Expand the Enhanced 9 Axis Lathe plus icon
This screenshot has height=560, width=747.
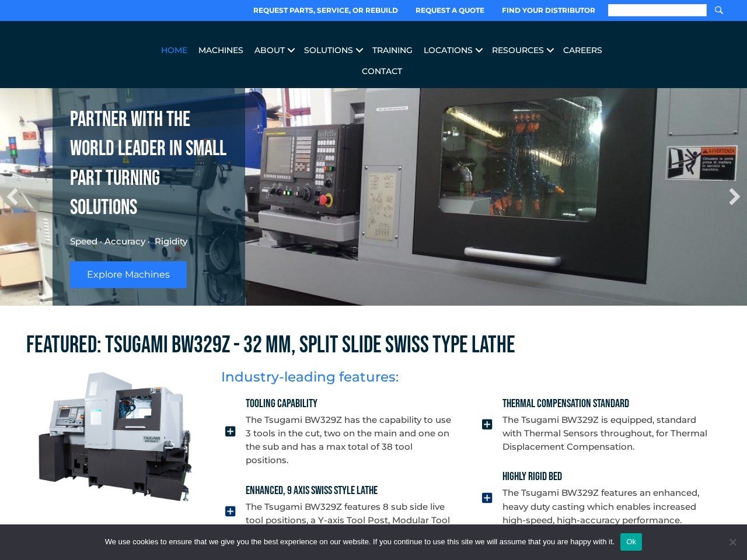pos(230,510)
